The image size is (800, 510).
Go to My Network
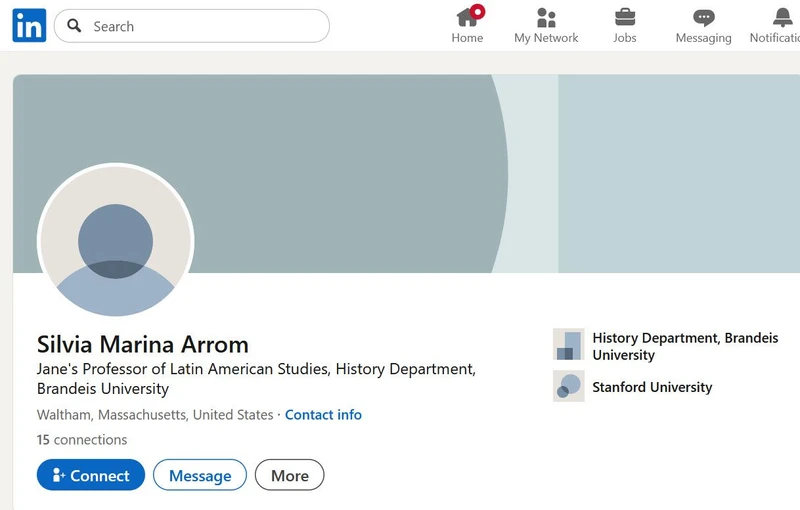pos(546,26)
